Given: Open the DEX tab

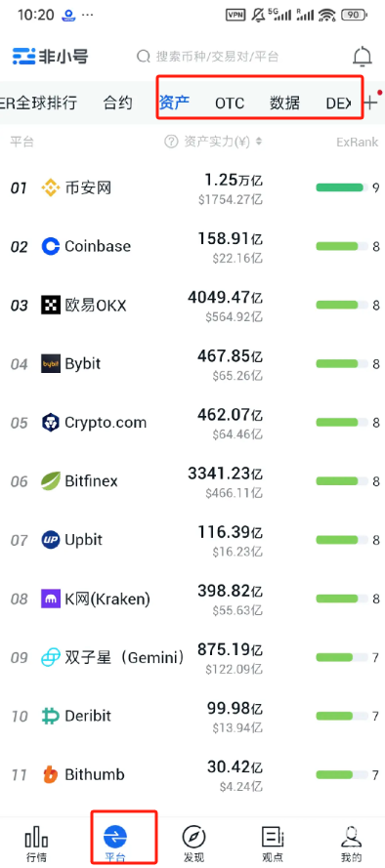Looking at the screenshot, I should click(x=338, y=103).
